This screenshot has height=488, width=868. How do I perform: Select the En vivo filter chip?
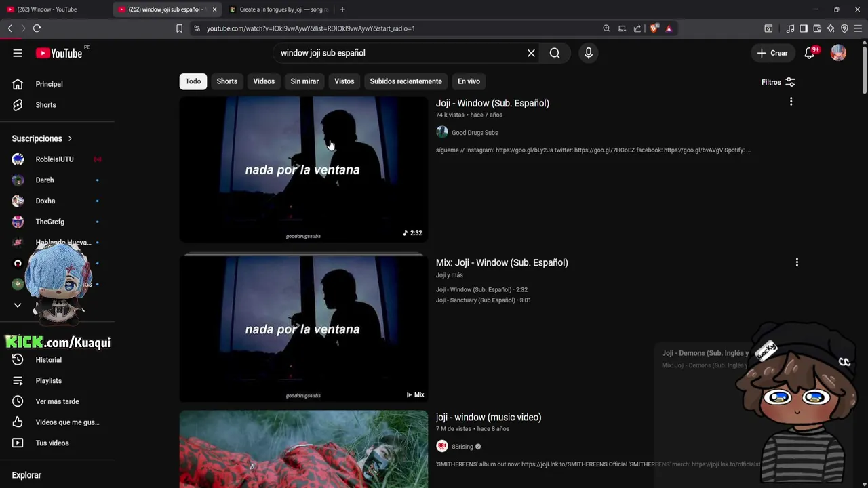click(469, 81)
